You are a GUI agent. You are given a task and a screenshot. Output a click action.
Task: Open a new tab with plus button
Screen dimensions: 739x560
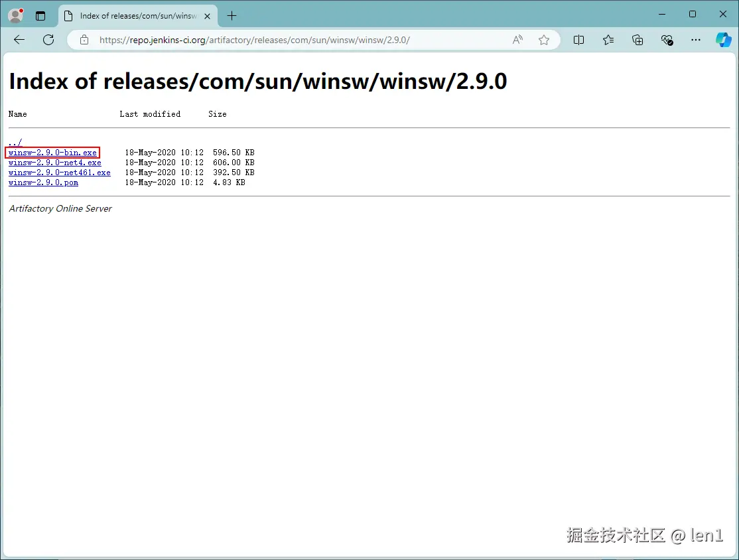click(x=232, y=16)
